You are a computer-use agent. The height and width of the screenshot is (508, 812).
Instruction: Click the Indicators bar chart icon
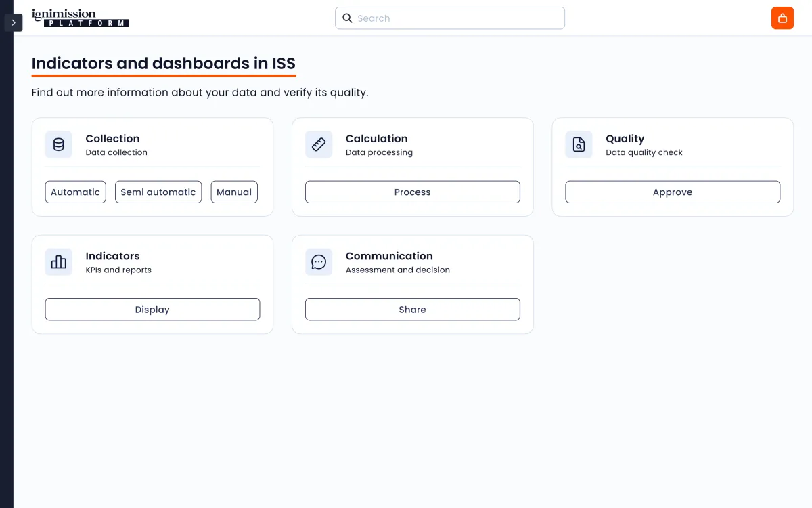(59, 262)
